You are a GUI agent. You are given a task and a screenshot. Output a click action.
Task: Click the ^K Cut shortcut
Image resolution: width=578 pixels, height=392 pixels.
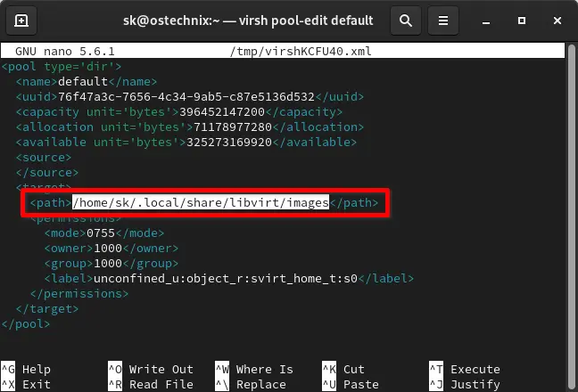pyautogui.click(x=343, y=369)
